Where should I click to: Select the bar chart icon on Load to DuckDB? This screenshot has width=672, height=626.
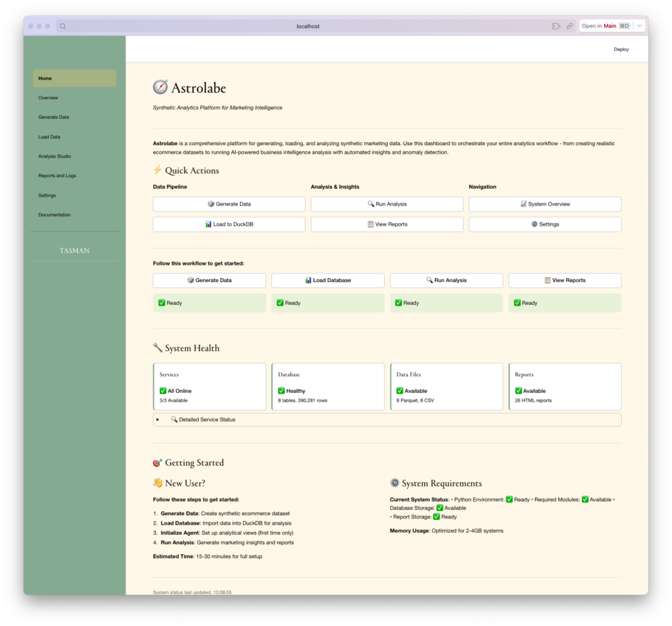pos(207,224)
